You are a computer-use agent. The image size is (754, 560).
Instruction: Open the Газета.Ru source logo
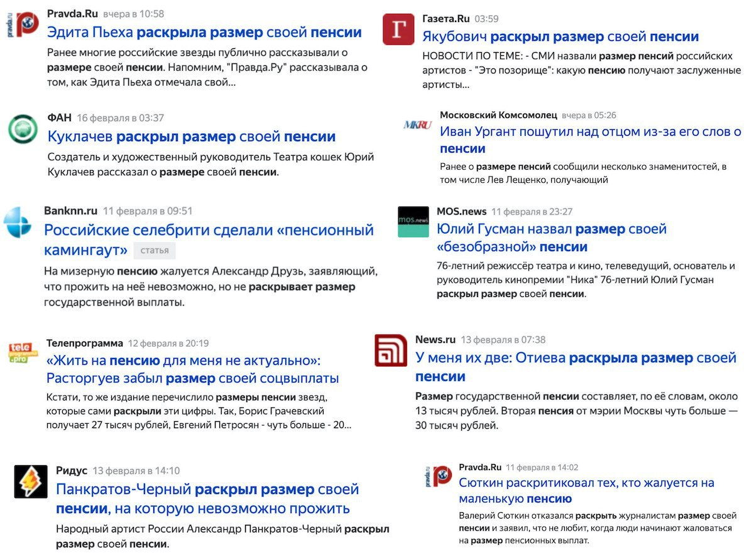click(x=398, y=30)
